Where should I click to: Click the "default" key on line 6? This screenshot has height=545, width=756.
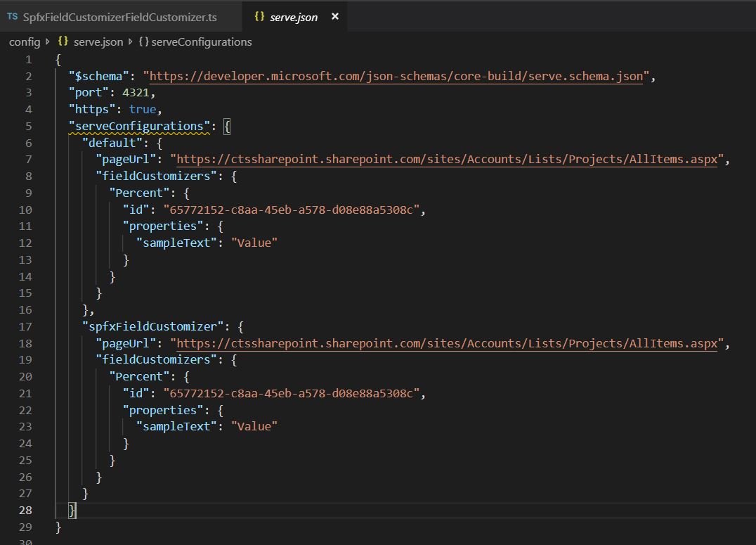tap(112, 143)
